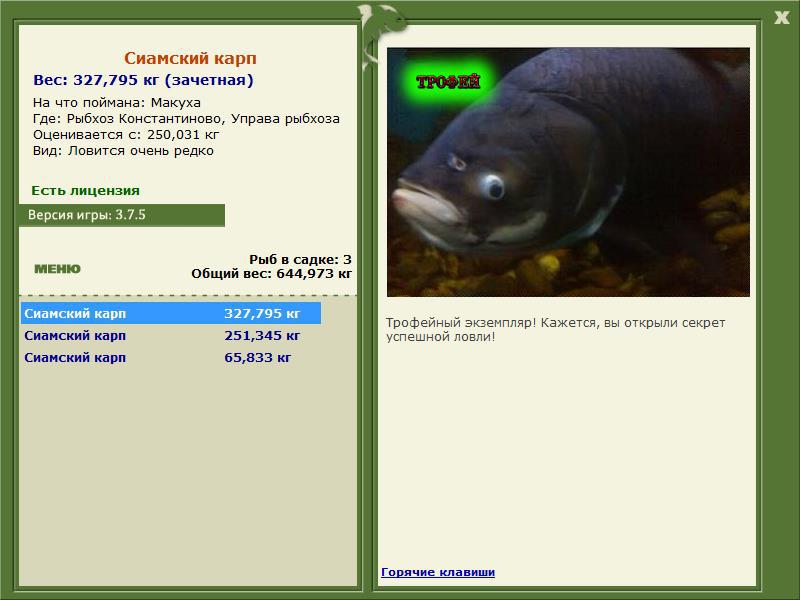This screenshot has width=800, height=600.
Task: Open the Горячие клавиши link
Action: point(438,572)
